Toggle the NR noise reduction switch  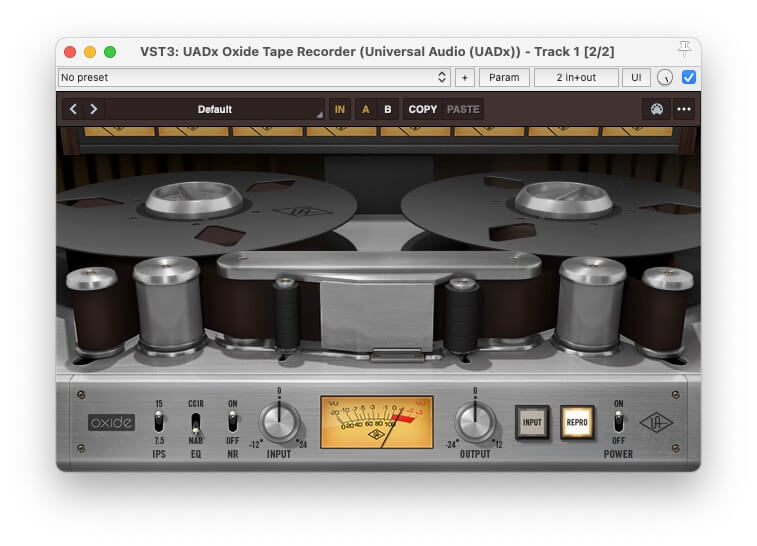233,422
